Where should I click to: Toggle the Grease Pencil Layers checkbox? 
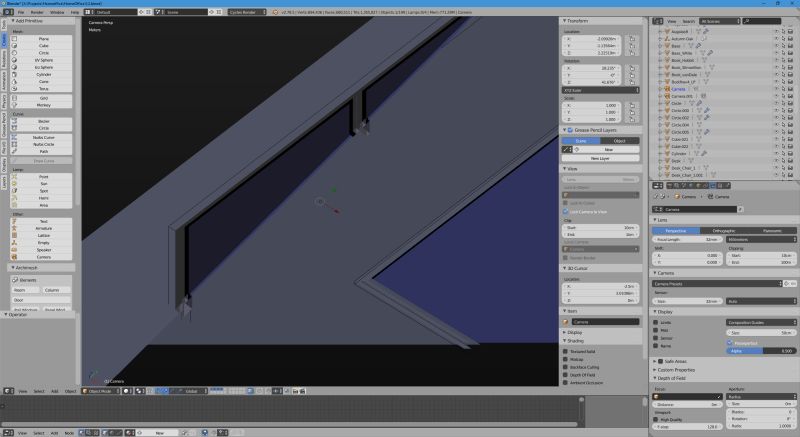(x=570, y=131)
